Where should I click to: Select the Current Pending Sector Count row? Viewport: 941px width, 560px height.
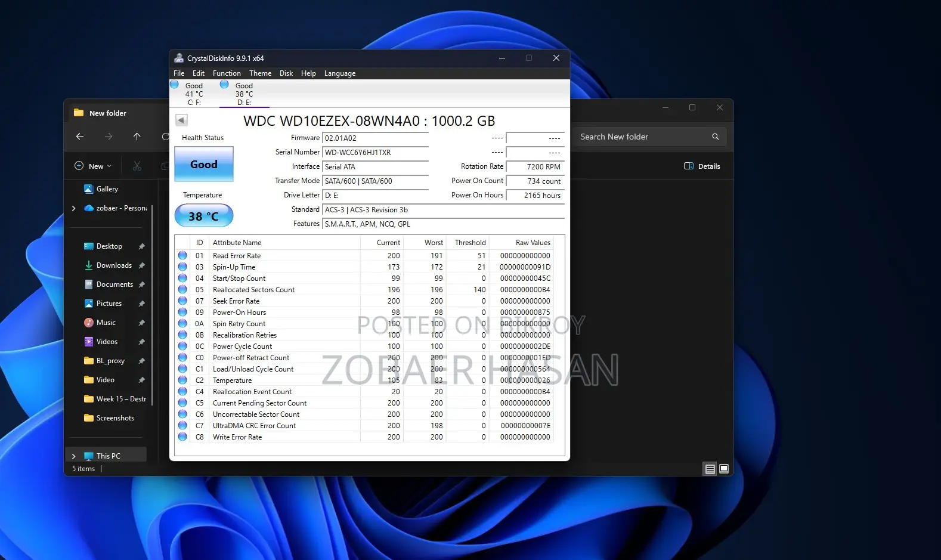coord(364,403)
